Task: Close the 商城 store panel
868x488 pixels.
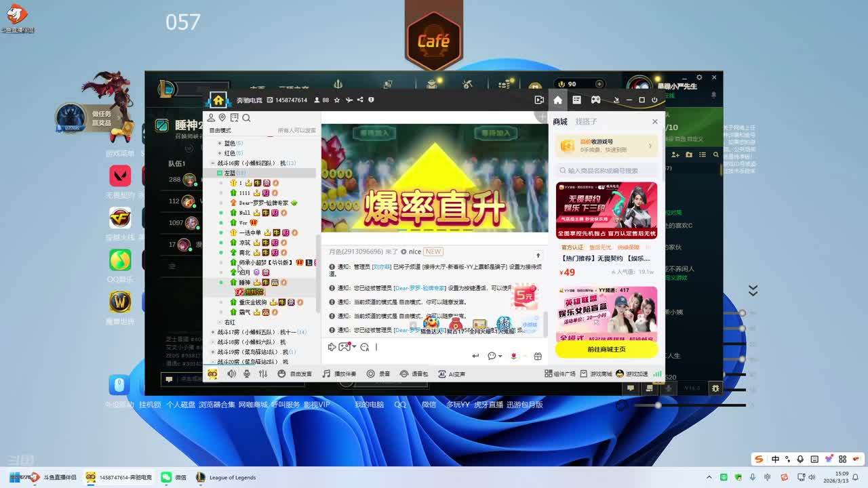Action: coord(654,122)
